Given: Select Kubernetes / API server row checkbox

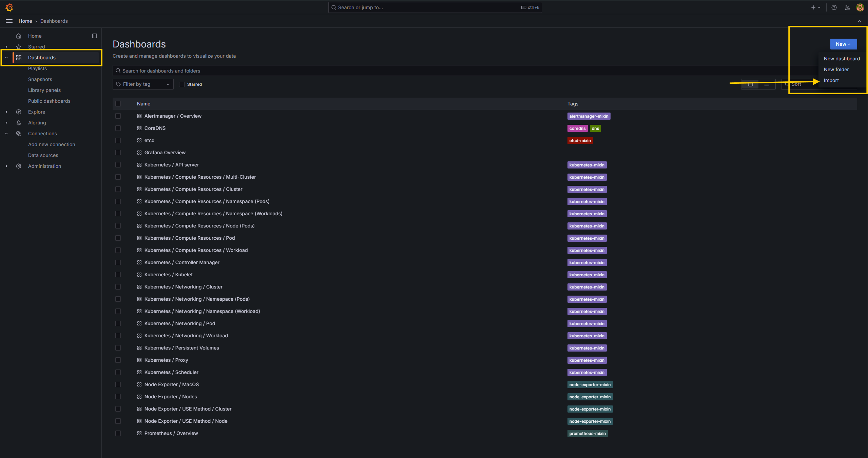Looking at the screenshot, I should point(118,165).
